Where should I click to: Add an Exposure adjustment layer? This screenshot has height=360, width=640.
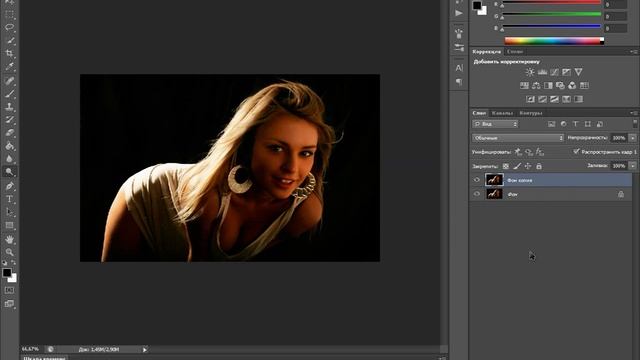pos(566,72)
